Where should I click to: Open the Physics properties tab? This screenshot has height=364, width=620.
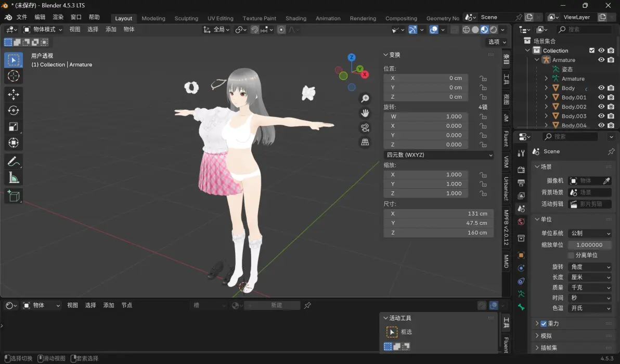(x=521, y=268)
